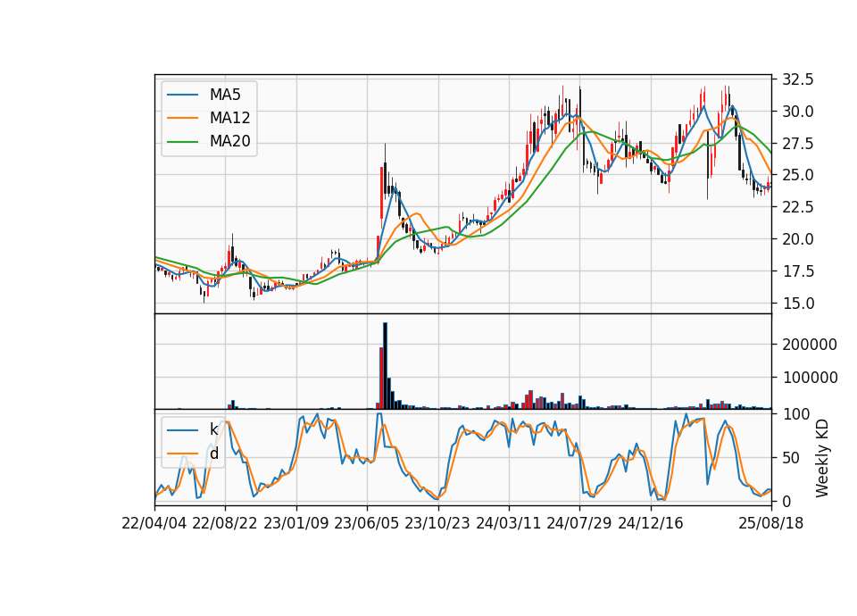Click the 23/10/23 date tick label

pyautogui.click(x=437, y=523)
